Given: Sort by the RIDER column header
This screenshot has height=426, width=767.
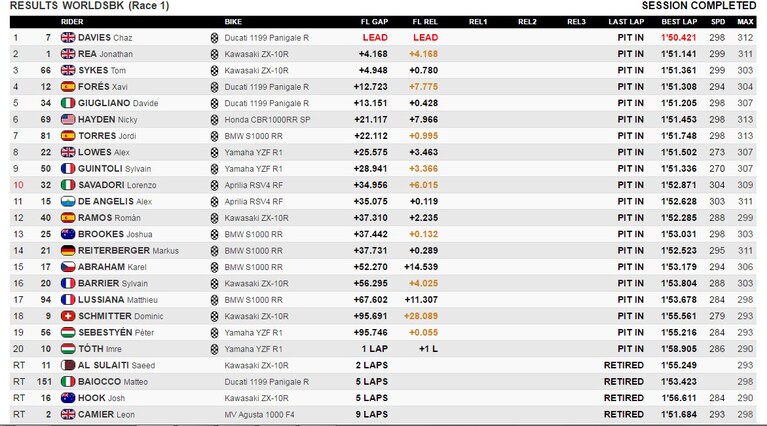Looking at the screenshot, I should click(72, 22).
